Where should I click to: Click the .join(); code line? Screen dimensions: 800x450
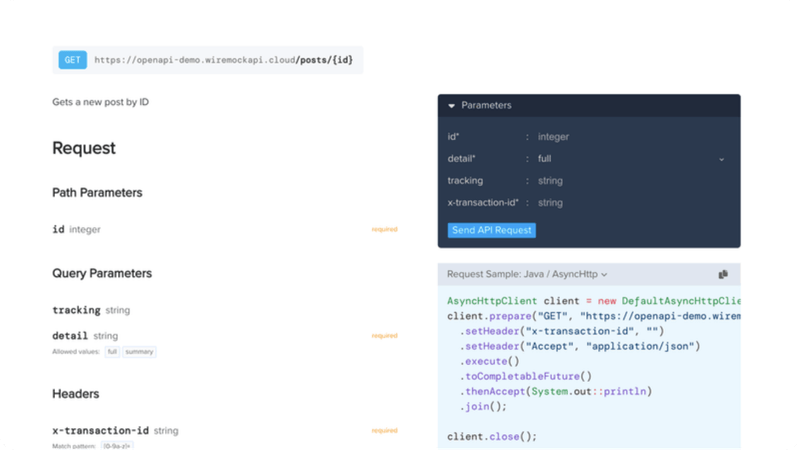tap(483, 407)
